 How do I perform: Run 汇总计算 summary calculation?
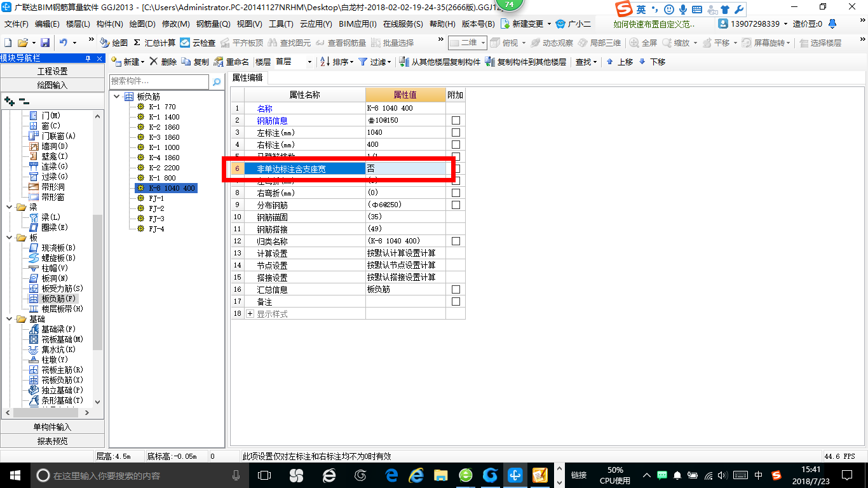point(154,43)
